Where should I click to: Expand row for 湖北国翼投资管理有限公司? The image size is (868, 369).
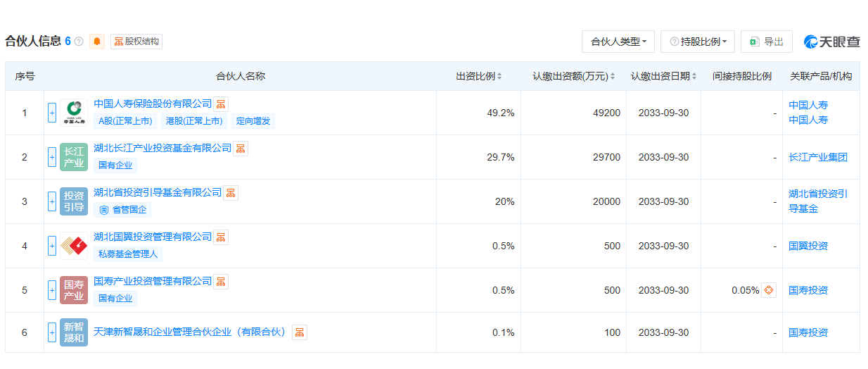(x=52, y=246)
